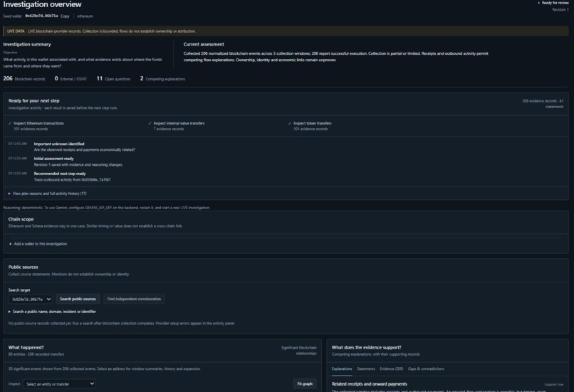Screen dimensions: 574x392
Task: Click the Investigation overview page title
Action: point(42,4)
